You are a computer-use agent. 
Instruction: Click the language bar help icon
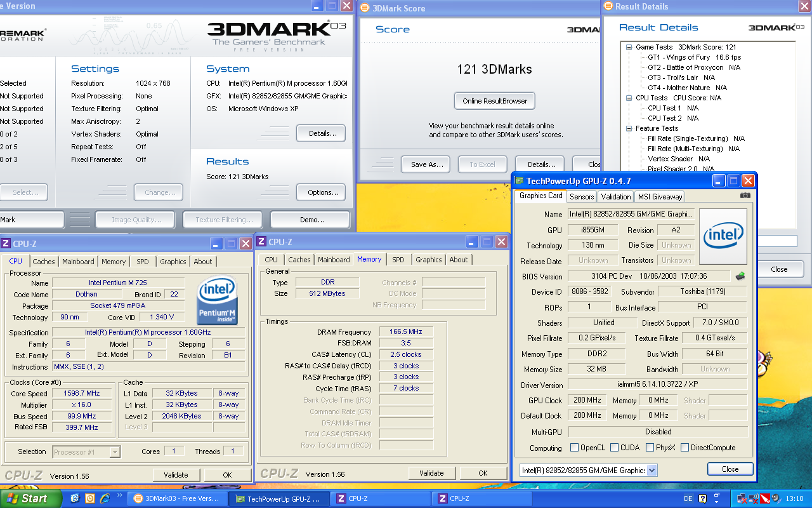coord(701,499)
